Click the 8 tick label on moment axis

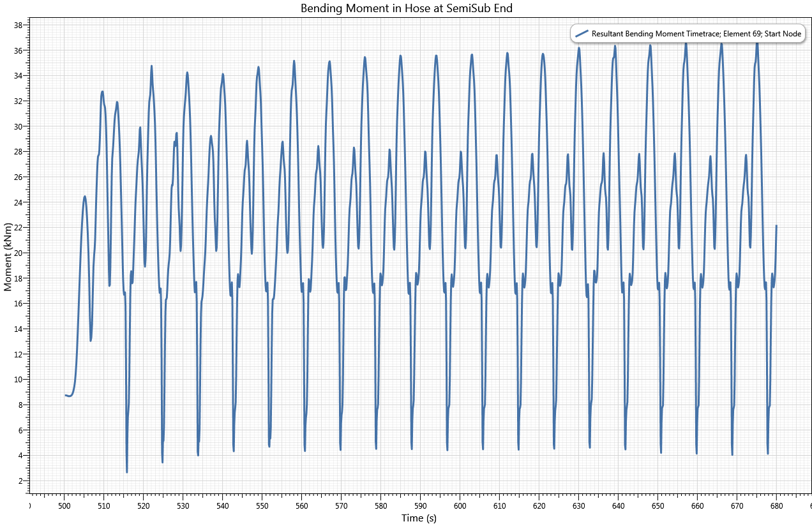pos(21,405)
